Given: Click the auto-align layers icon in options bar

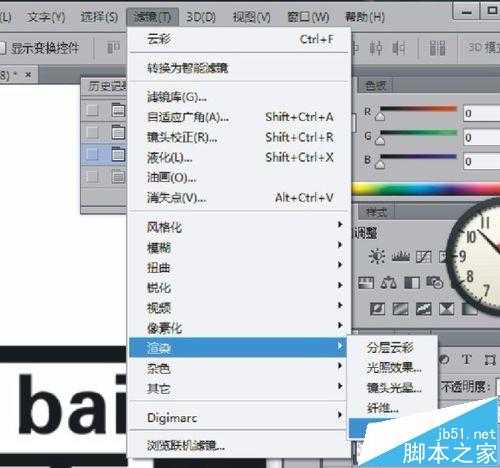Looking at the screenshot, I should 438,49.
